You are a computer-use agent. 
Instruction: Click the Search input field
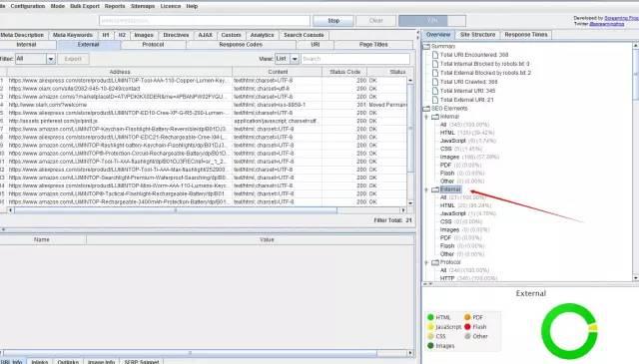[355, 59]
